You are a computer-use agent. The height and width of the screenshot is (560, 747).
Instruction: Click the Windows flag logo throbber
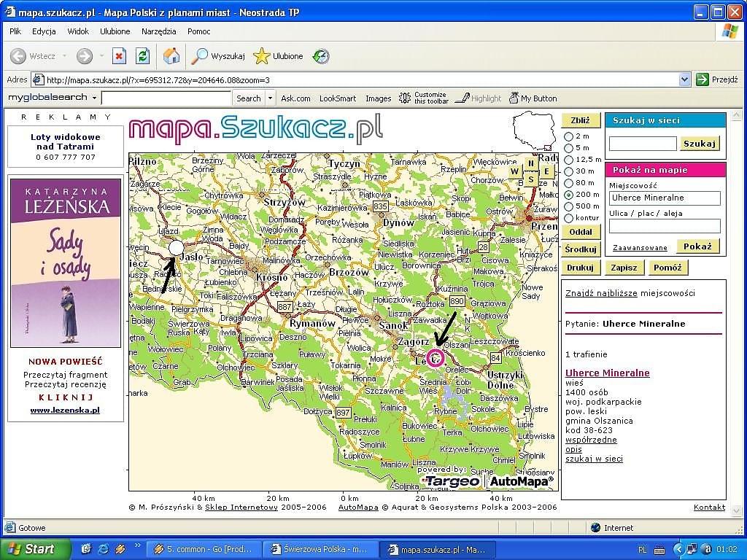click(729, 31)
